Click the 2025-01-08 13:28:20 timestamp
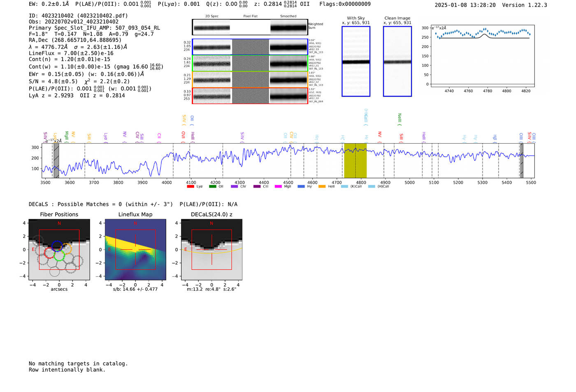This screenshot has width=576, height=392. click(x=465, y=5)
